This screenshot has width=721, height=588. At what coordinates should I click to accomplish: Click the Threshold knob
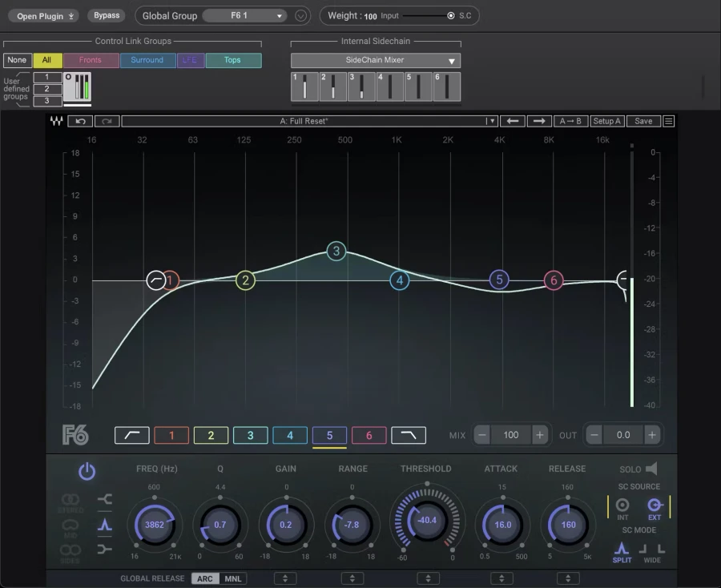[x=427, y=521]
